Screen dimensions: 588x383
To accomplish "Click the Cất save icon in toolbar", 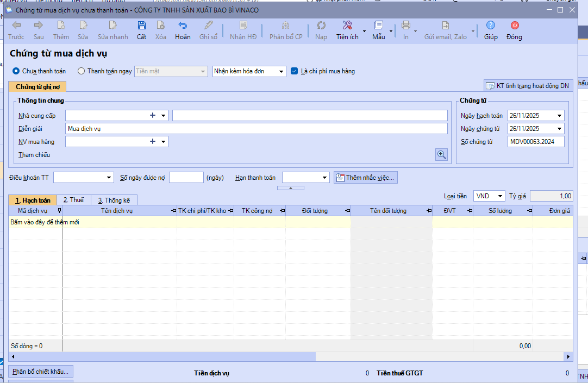I will point(141,26).
